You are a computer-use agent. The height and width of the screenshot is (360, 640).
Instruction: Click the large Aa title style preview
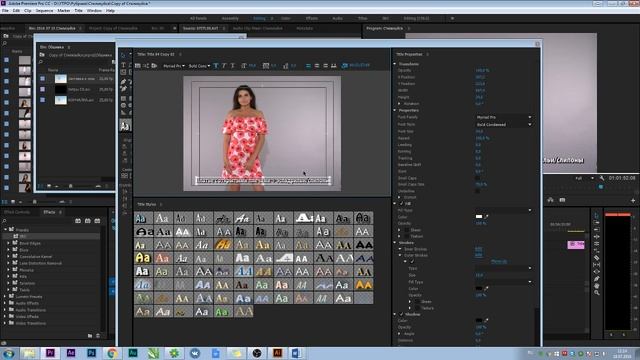[x=125, y=126]
